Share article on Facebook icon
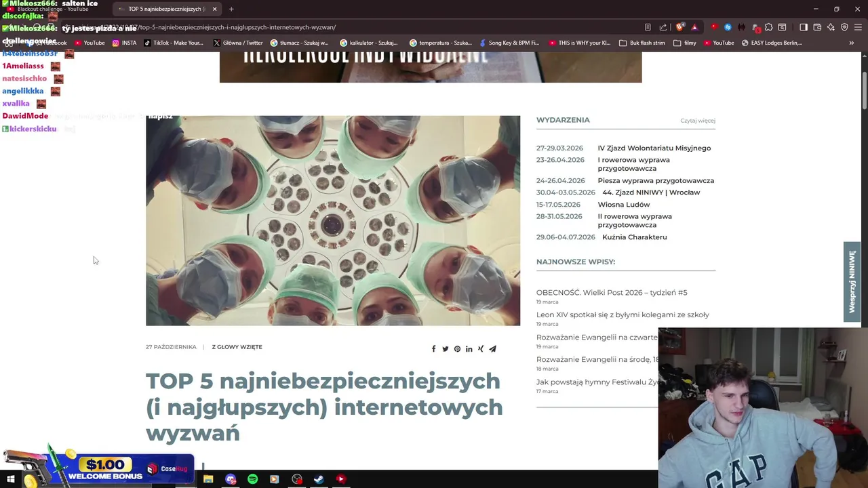The height and width of the screenshot is (488, 868). (x=434, y=349)
